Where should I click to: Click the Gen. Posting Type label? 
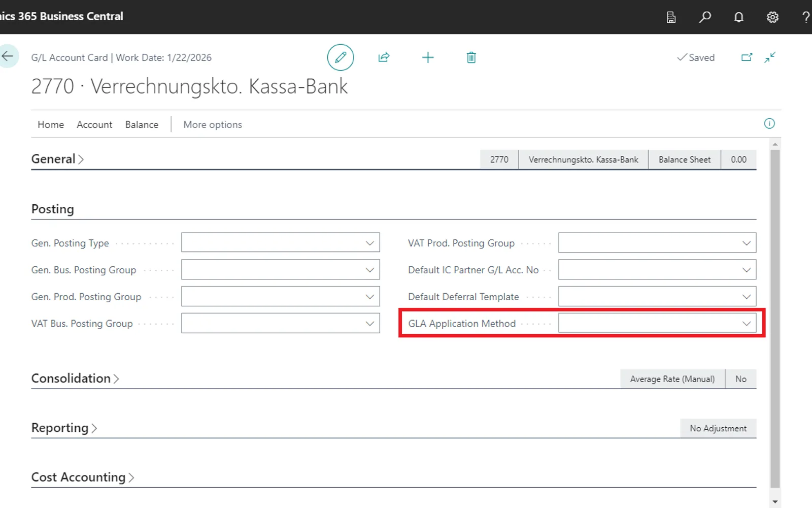click(70, 243)
